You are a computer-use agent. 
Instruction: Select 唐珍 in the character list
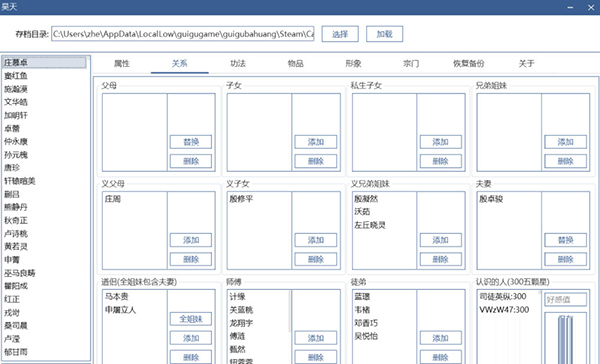tap(12, 168)
